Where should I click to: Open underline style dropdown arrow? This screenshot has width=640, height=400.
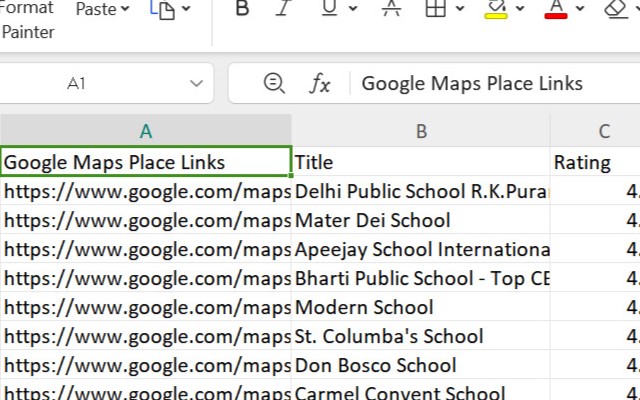coord(353,8)
